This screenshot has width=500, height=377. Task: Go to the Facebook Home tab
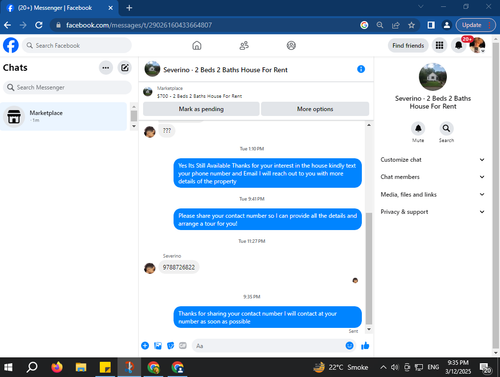(x=197, y=45)
